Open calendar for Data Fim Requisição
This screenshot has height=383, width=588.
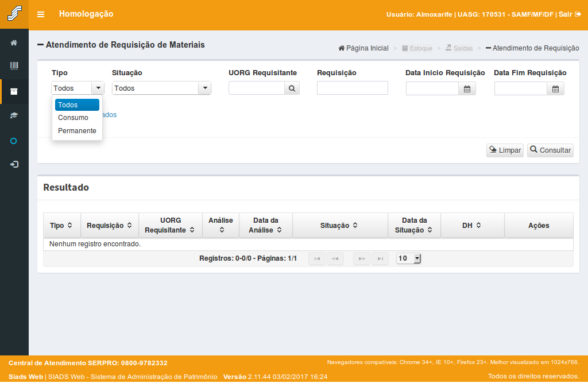coord(555,89)
